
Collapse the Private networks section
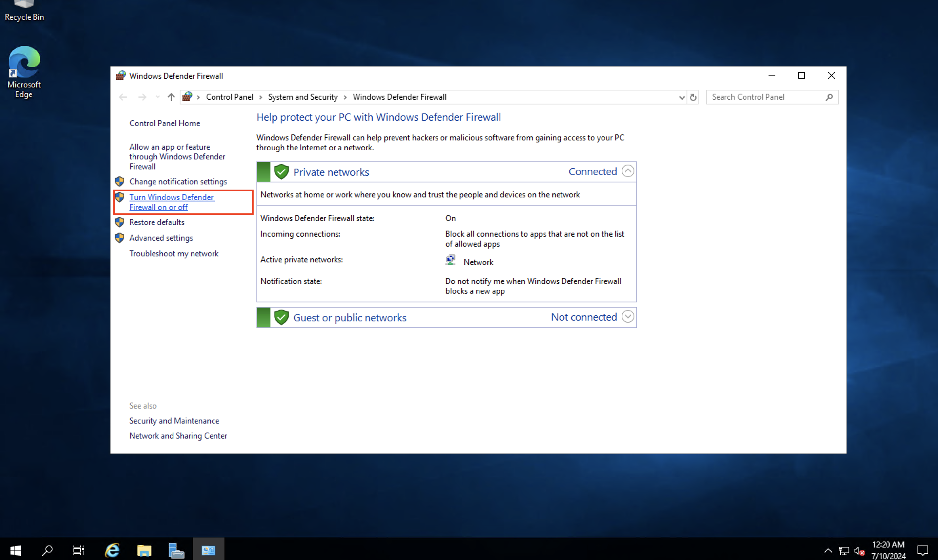[x=627, y=171]
